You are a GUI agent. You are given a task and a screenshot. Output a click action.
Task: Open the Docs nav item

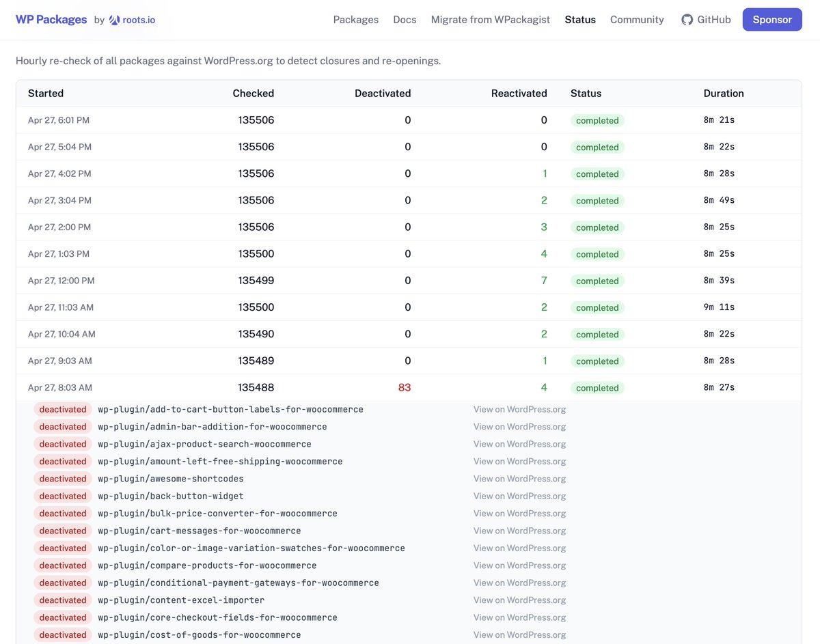pyautogui.click(x=405, y=20)
